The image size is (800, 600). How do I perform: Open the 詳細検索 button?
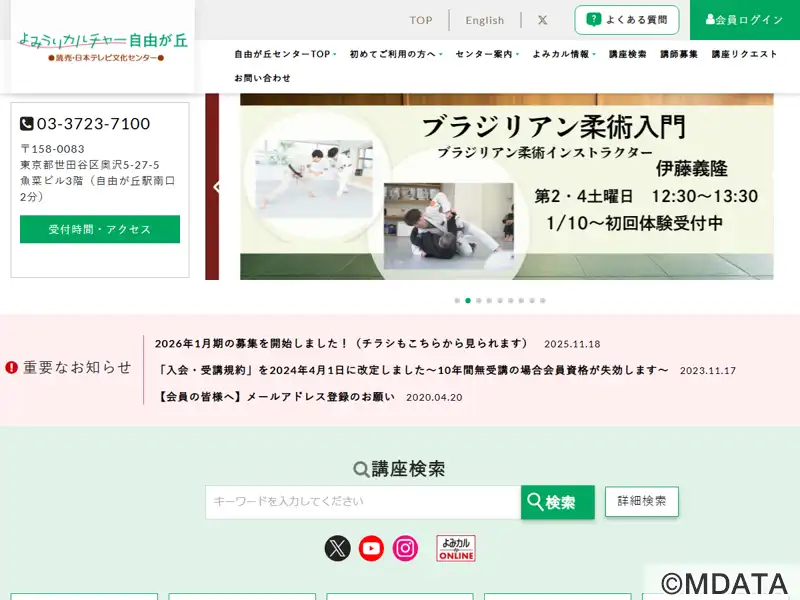pos(642,501)
